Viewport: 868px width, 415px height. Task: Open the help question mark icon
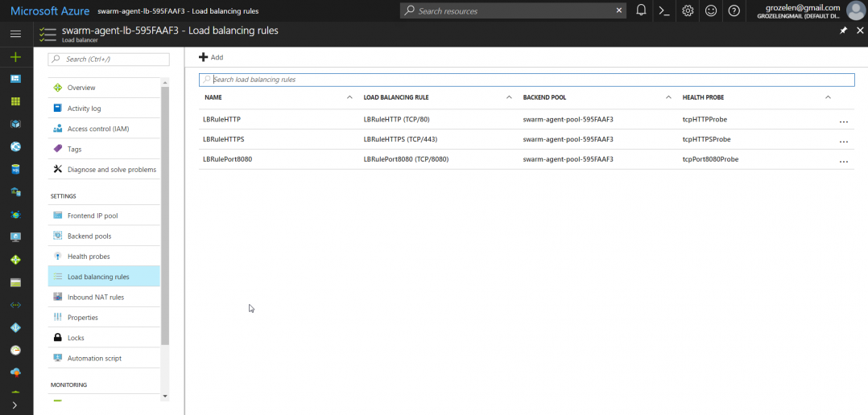[734, 10]
